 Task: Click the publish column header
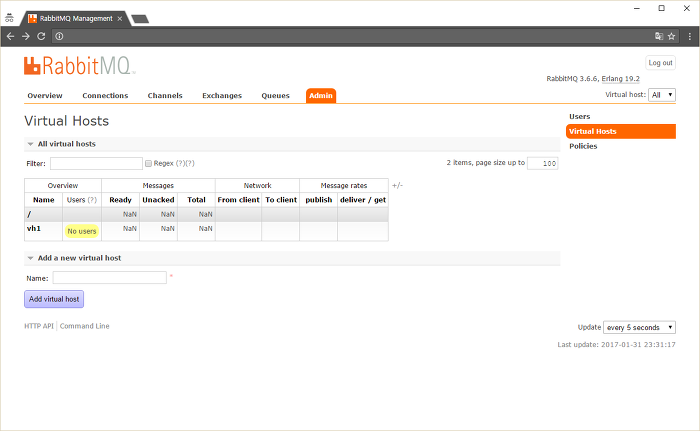tap(319, 200)
